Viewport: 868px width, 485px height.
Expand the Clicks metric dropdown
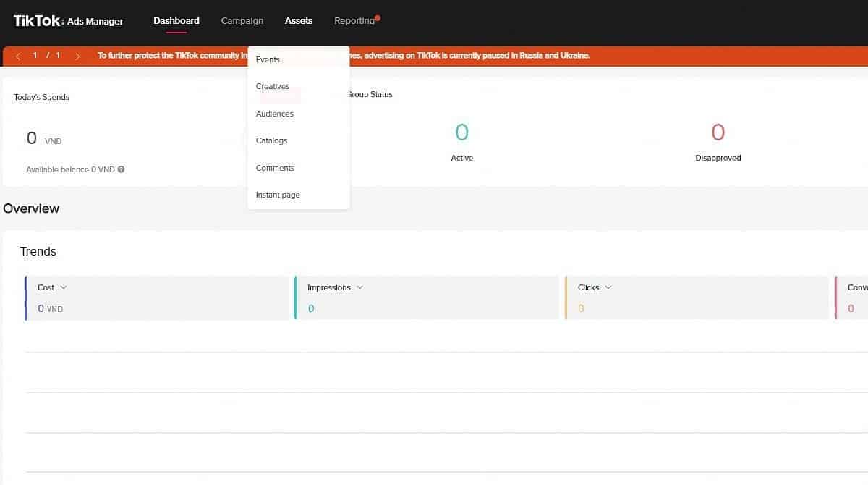pyautogui.click(x=608, y=287)
